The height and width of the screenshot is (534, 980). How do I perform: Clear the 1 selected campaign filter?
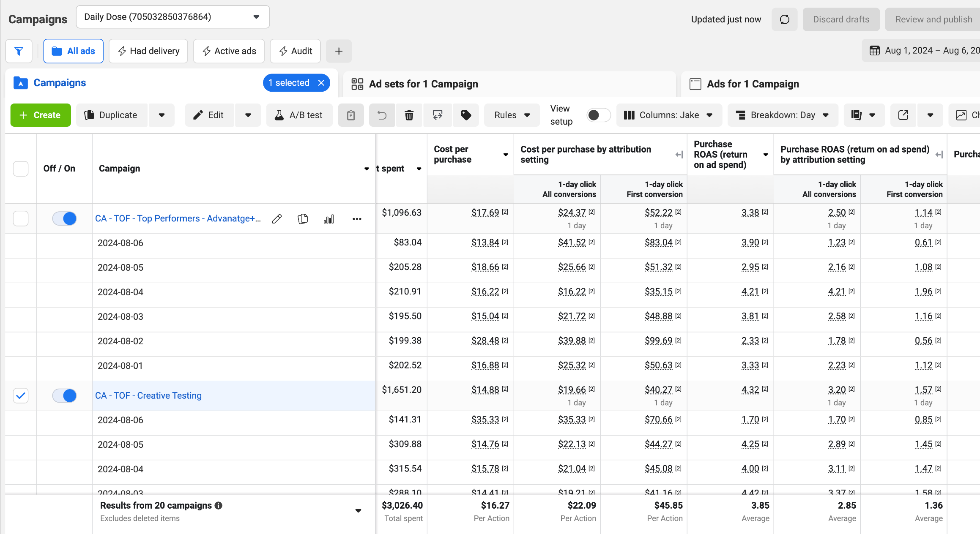321,83
